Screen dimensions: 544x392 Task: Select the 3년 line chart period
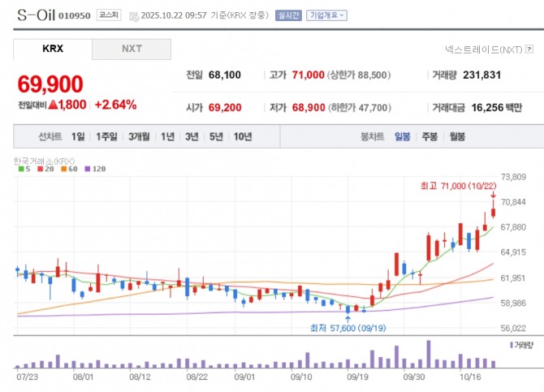click(x=192, y=136)
